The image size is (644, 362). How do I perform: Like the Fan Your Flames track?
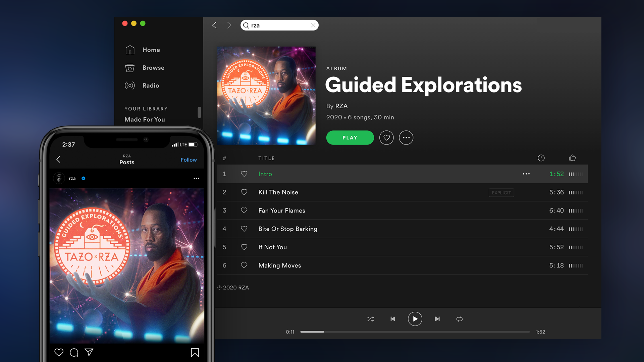tap(244, 210)
